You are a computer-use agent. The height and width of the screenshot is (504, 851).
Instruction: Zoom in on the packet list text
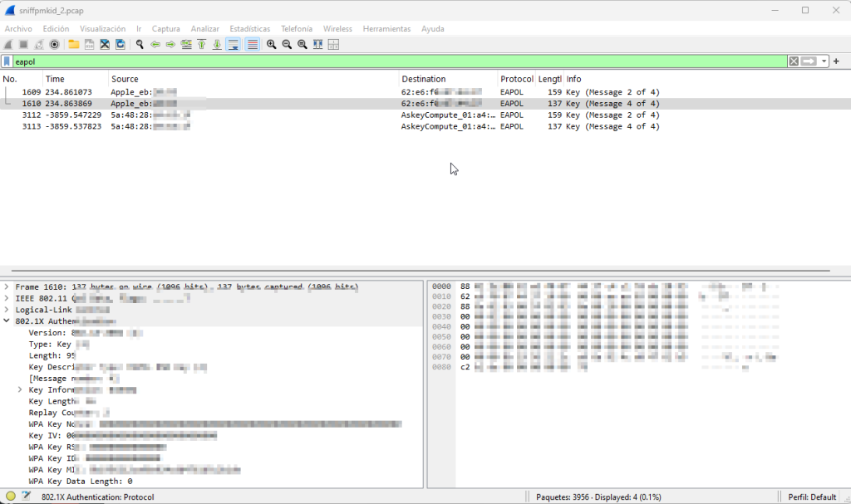[x=270, y=44]
